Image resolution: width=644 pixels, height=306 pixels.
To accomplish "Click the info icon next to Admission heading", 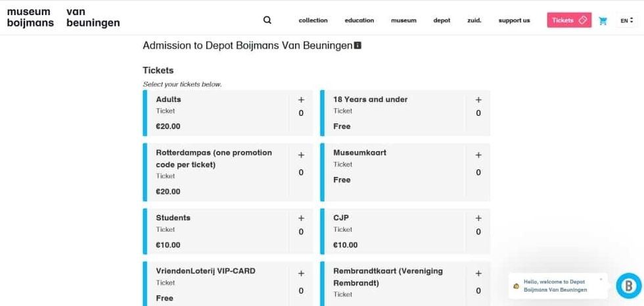I will click(x=357, y=45).
